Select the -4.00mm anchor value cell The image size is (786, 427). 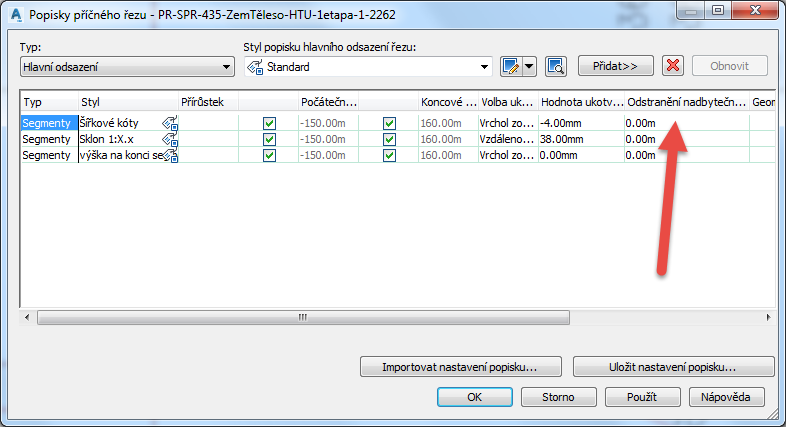(x=581, y=123)
